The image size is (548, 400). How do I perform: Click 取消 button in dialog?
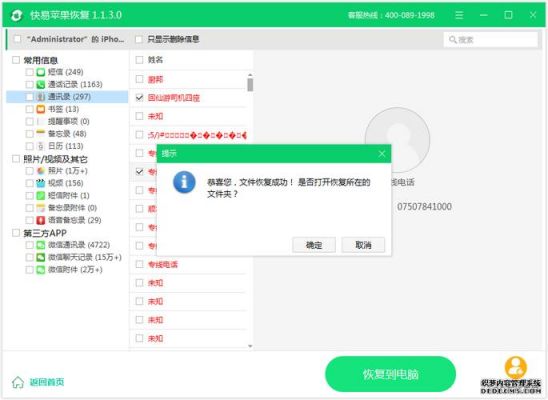coord(363,245)
